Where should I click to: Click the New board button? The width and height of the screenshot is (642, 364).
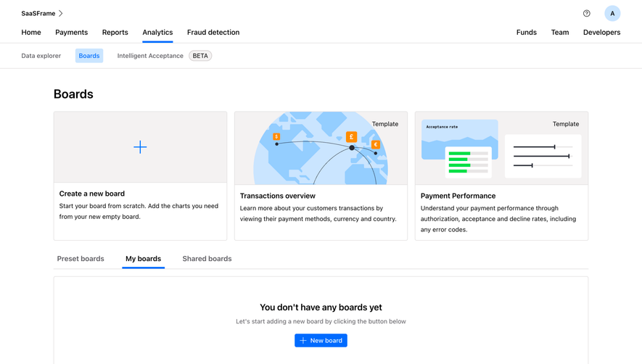(321, 340)
